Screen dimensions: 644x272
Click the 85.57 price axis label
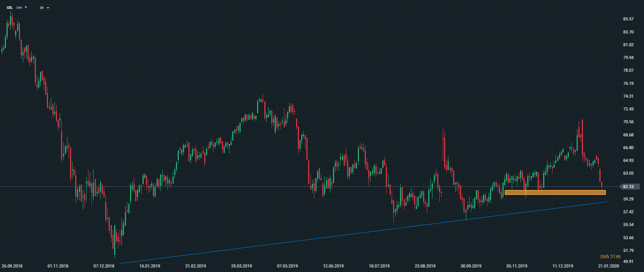click(628, 19)
